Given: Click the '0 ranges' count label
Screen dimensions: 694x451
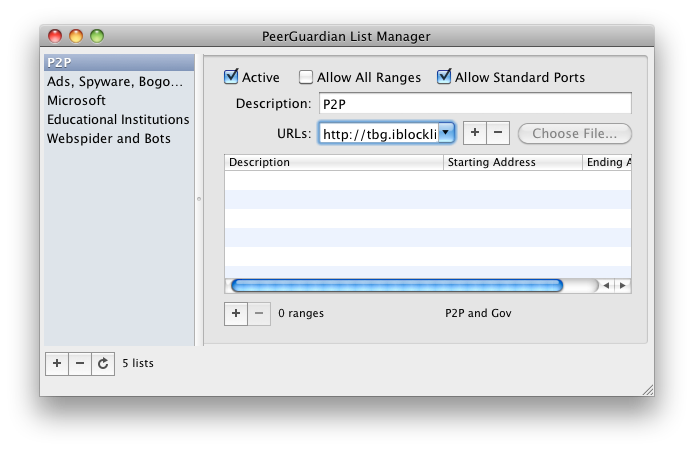Looking at the screenshot, I should click(x=301, y=313).
